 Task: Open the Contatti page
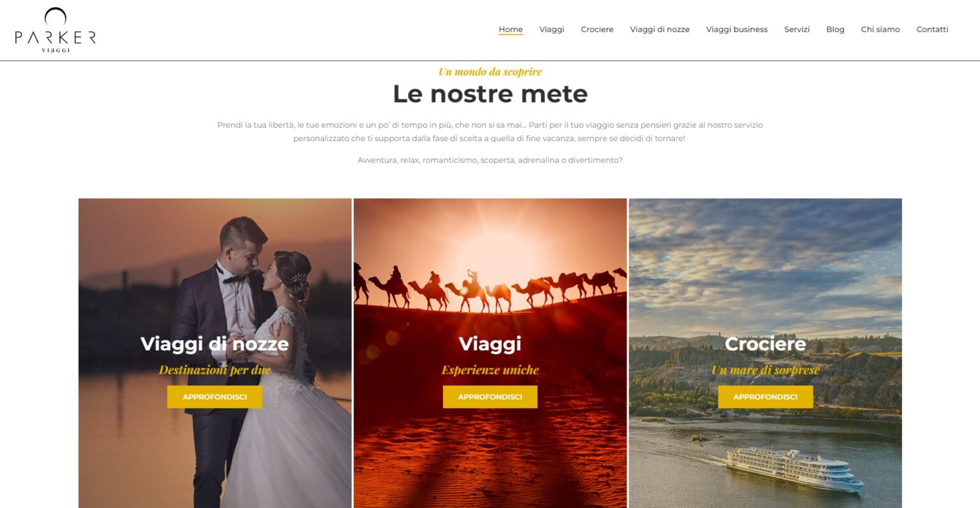tap(932, 29)
